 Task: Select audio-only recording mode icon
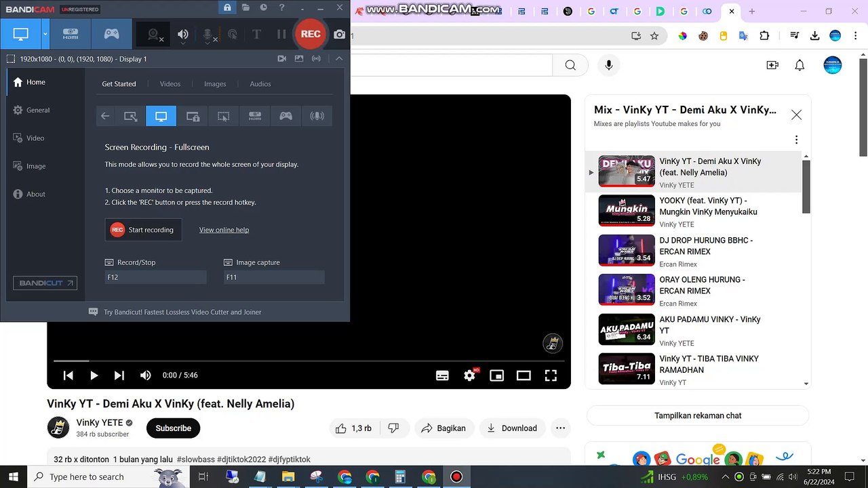(x=317, y=116)
